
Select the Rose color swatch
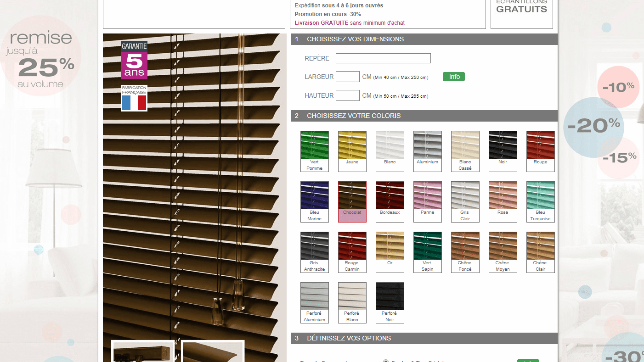coord(503,202)
